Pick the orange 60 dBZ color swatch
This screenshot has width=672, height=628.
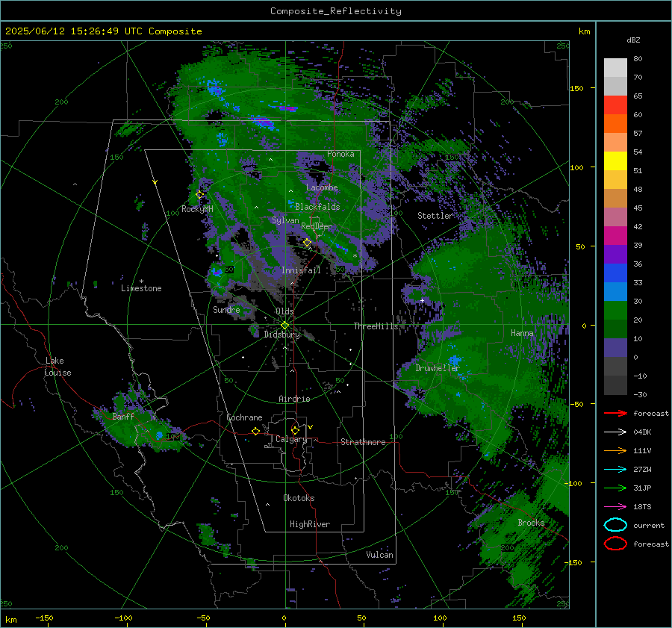[615, 124]
